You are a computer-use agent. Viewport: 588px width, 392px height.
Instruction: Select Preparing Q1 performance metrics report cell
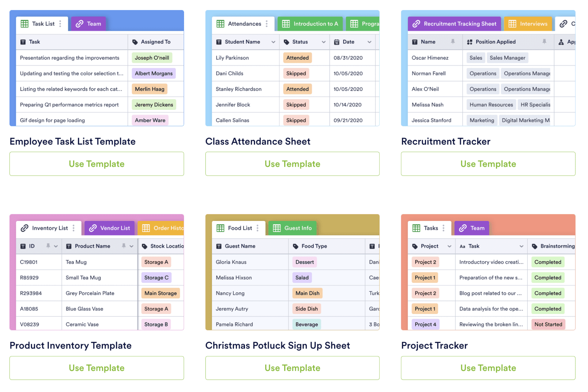(x=72, y=105)
